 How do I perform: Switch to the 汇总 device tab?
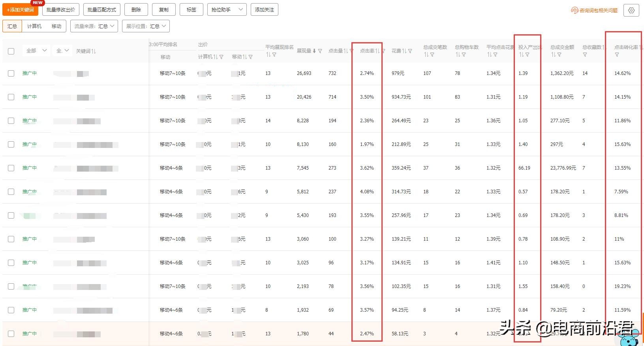(x=12, y=26)
